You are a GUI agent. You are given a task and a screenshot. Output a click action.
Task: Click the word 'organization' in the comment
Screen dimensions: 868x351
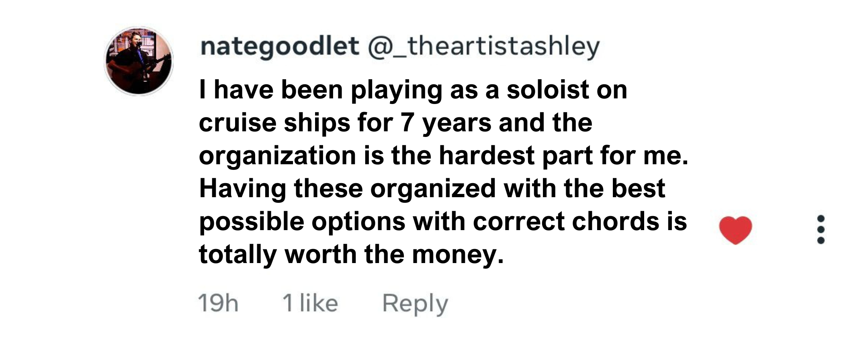[x=277, y=156]
